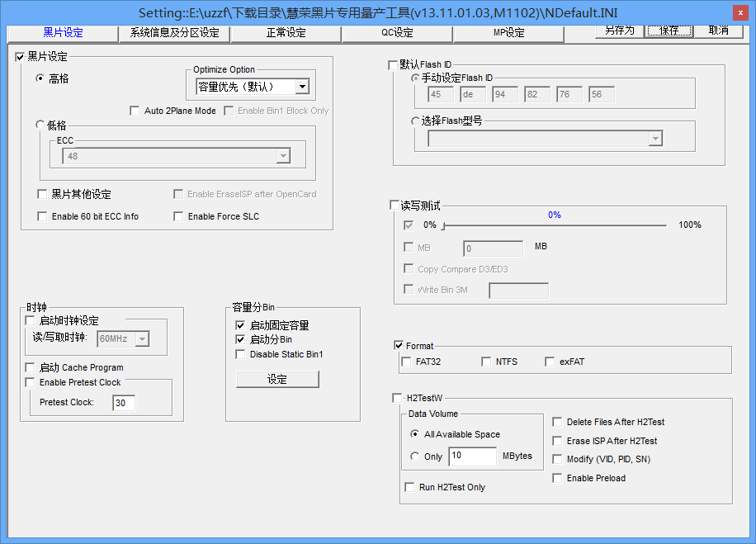756x544 pixels.
Task: Enable 启动 Cache Program
Action: pos(30,367)
